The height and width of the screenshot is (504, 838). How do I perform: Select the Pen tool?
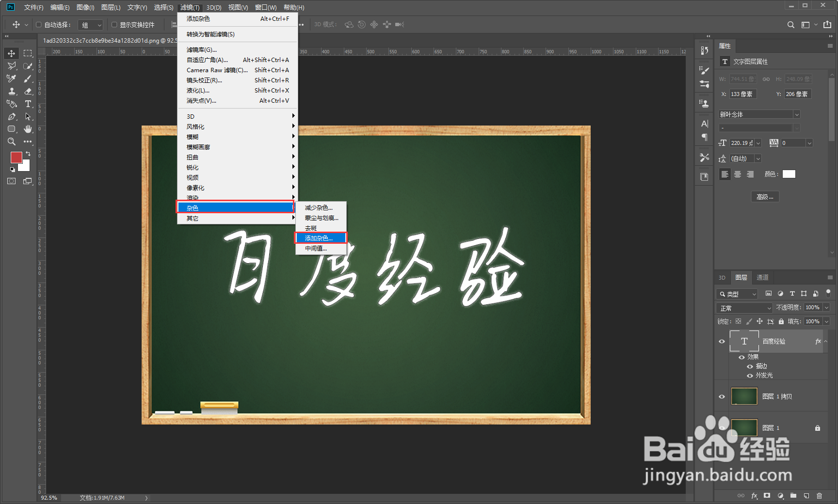pos(11,116)
